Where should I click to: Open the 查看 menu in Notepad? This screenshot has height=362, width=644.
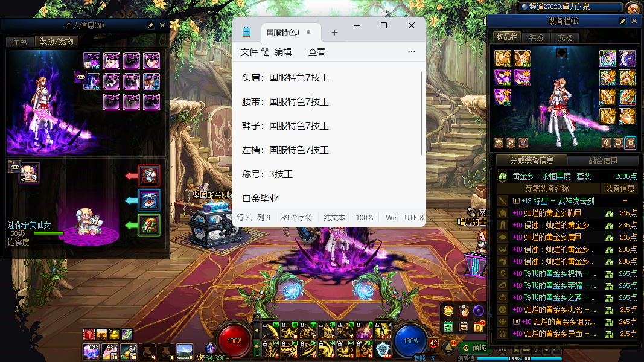pyautogui.click(x=317, y=52)
